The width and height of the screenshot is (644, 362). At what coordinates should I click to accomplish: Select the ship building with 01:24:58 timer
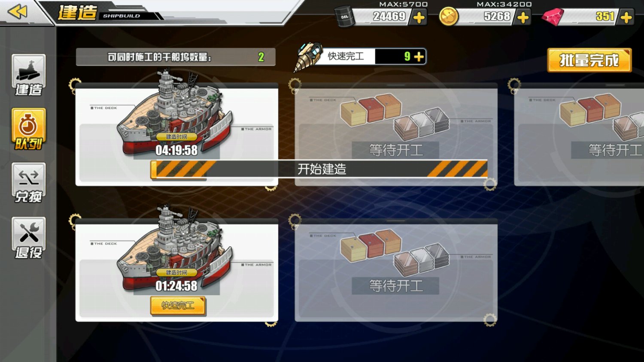point(177,270)
